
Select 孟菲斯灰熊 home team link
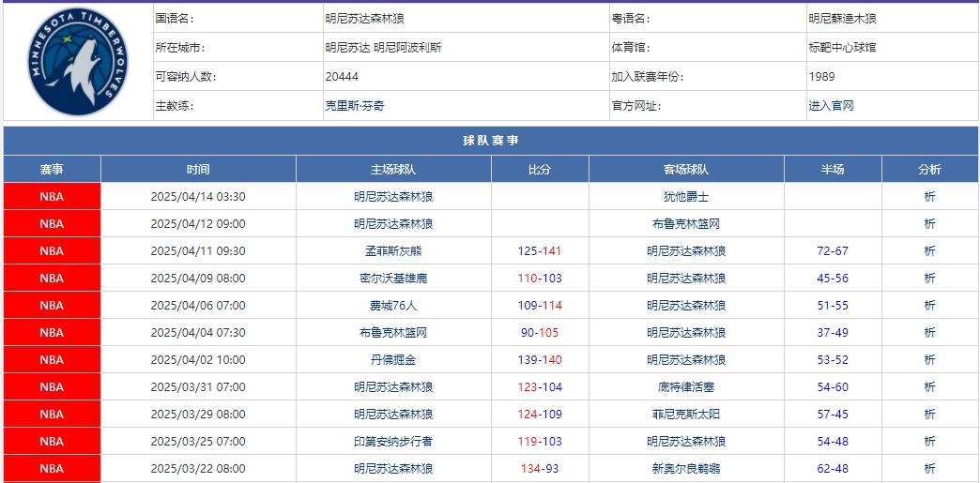point(393,251)
